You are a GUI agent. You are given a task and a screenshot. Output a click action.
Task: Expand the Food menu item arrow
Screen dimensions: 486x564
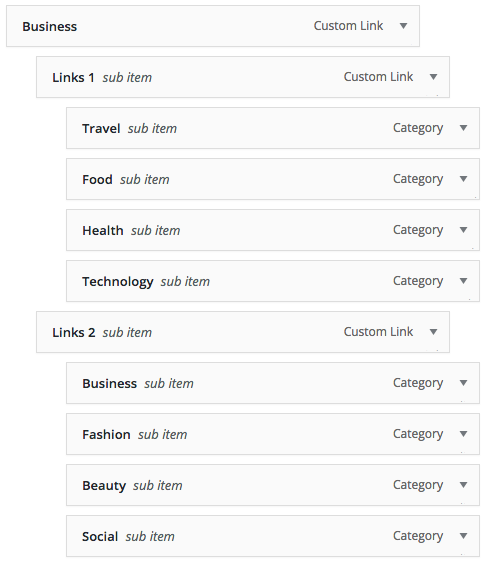[464, 179]
